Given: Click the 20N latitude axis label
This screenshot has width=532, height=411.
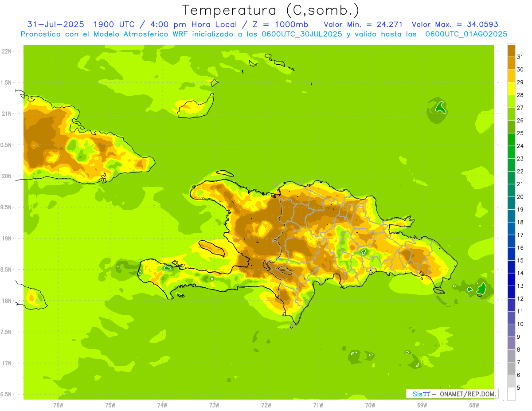Looking at the screenshot, I should tap(8, 176).
